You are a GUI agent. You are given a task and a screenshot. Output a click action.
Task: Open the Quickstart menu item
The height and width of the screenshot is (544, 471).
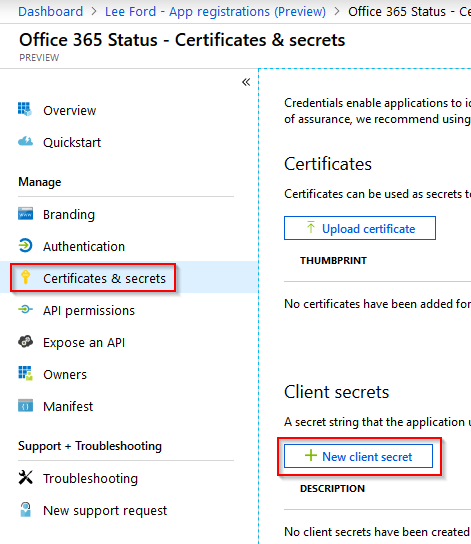(72, 142)
